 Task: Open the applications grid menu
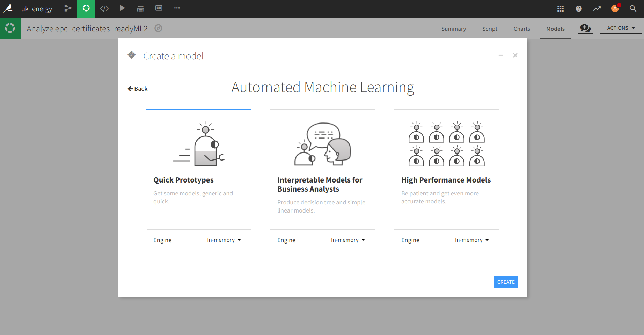coord(560,9)
